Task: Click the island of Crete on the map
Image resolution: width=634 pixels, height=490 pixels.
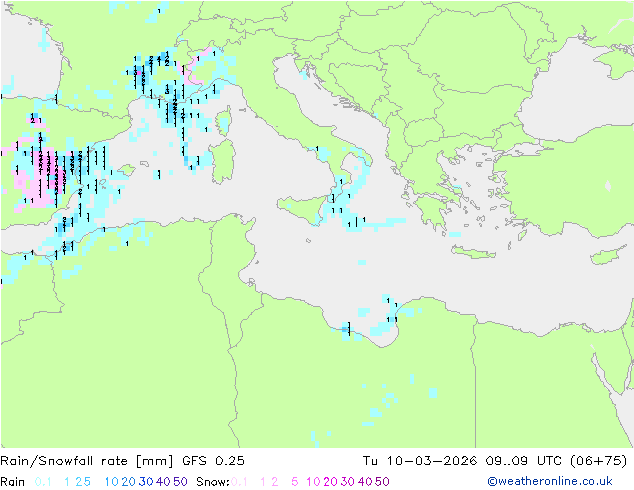Action: pyautogui.click(x=473, y=252)
